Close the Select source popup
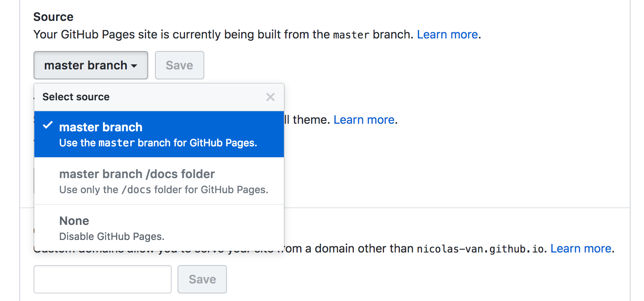 (270, 97)
